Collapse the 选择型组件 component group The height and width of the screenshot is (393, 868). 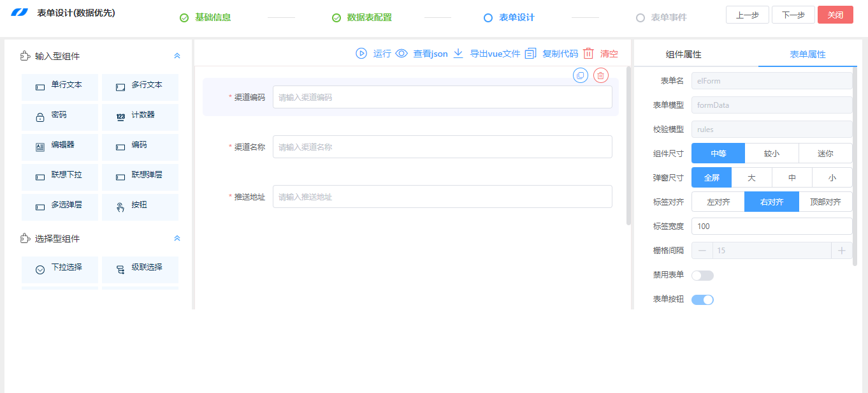(x=177, y=238)
